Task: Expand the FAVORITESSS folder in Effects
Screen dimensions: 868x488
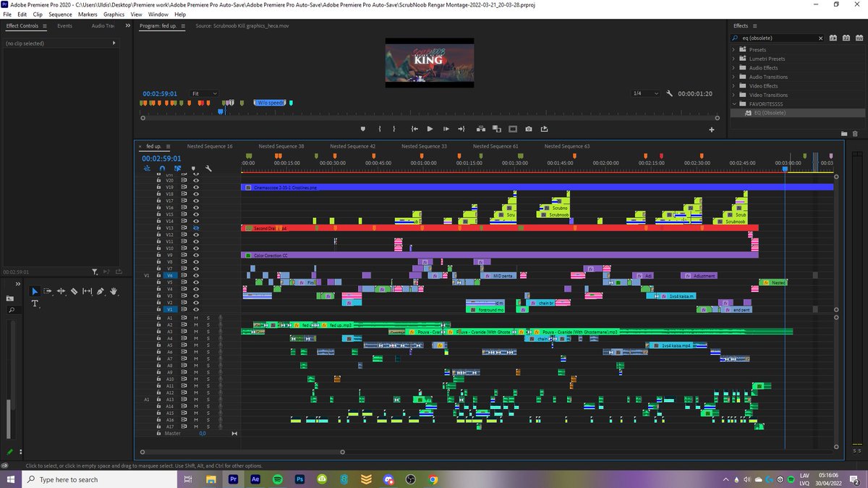Action: (733, 104)
